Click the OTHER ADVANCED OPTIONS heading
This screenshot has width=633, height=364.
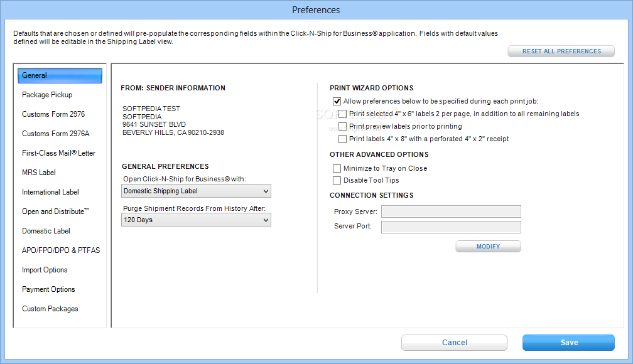[379, 154]
